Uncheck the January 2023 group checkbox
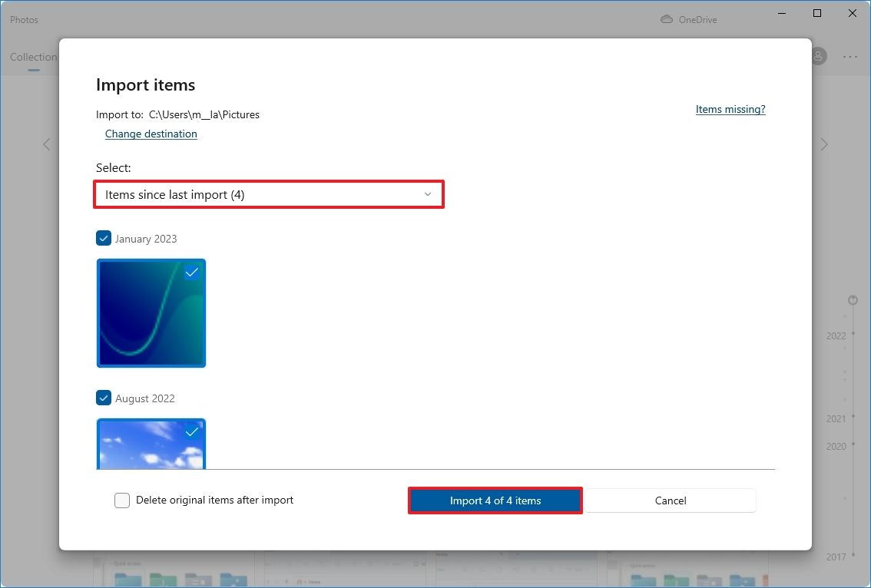Screen dimensions: 871x588 [103, 238]
